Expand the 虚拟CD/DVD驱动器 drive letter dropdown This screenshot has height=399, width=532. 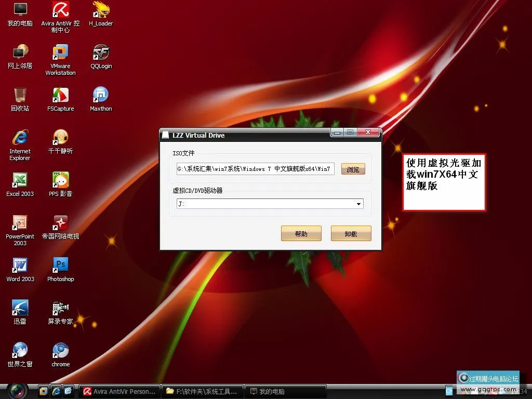click(x=358, y=204)
